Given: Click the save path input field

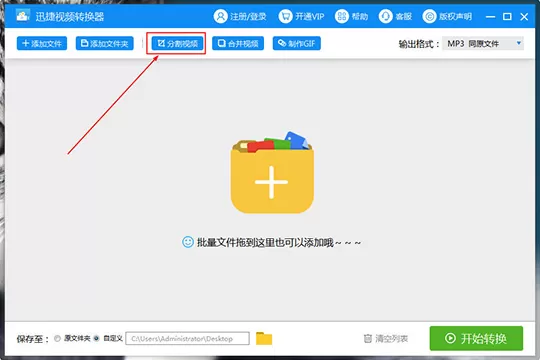Looking at the screenshot, I should [187, 338].
